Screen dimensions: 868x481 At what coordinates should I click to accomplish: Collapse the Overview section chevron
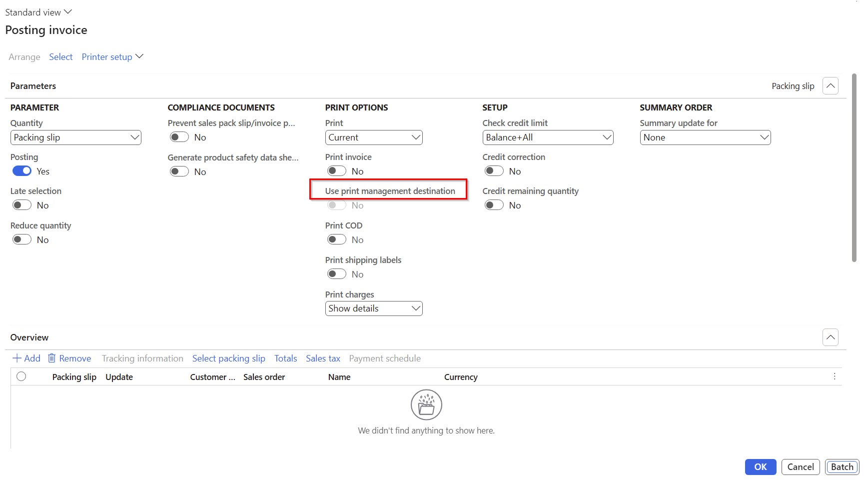point(830,337)
